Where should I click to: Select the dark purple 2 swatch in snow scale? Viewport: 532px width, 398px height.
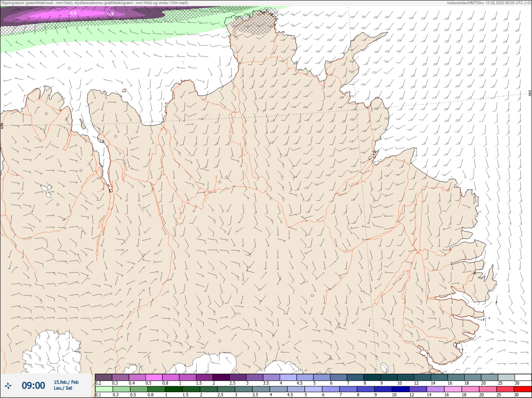(221, 377)
